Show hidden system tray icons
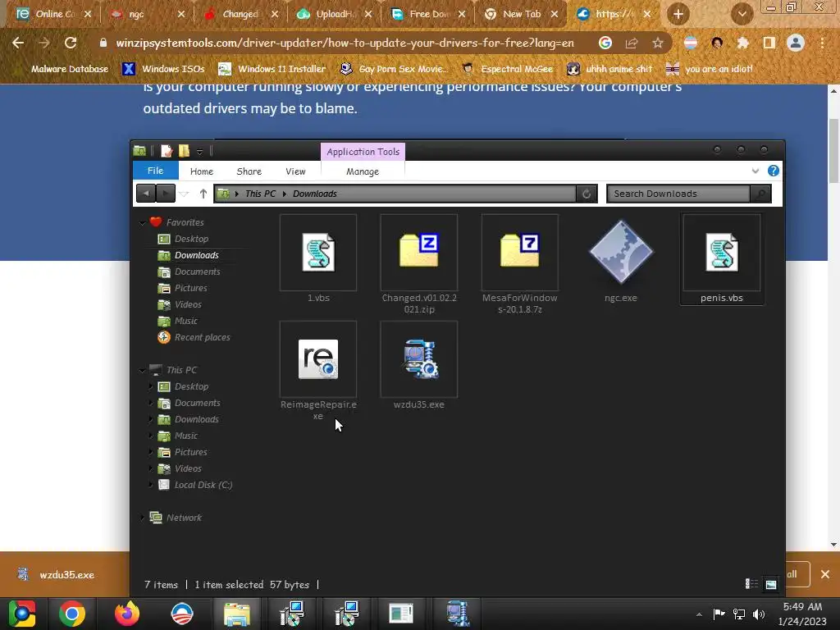 pyautogui.click(x=699, y=614)
